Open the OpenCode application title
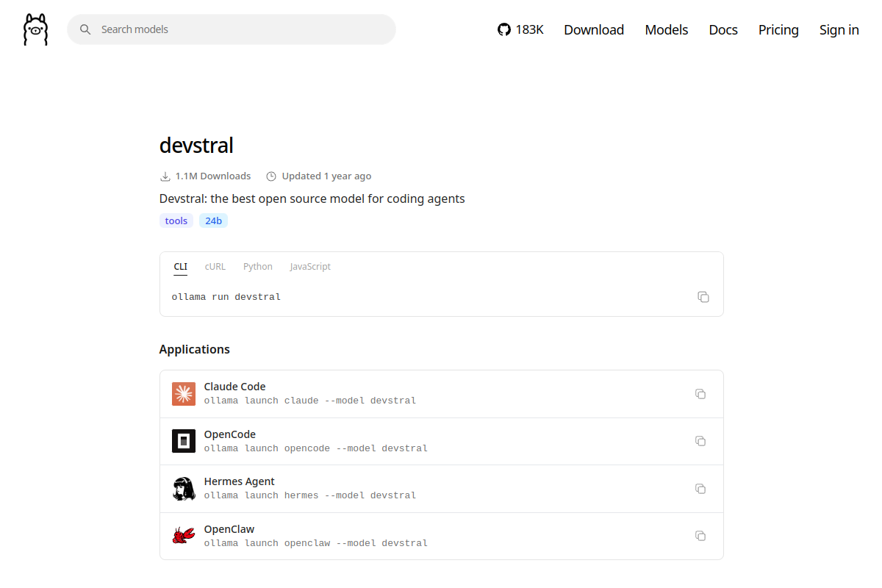The height and width of the screenshot is (588, 882). tap(230, 434)
